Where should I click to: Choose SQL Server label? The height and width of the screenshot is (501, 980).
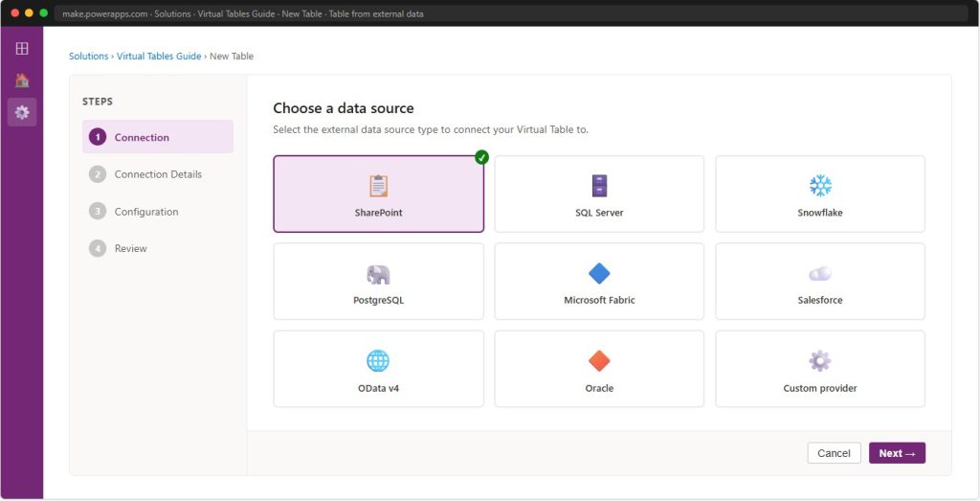point(599,213)
